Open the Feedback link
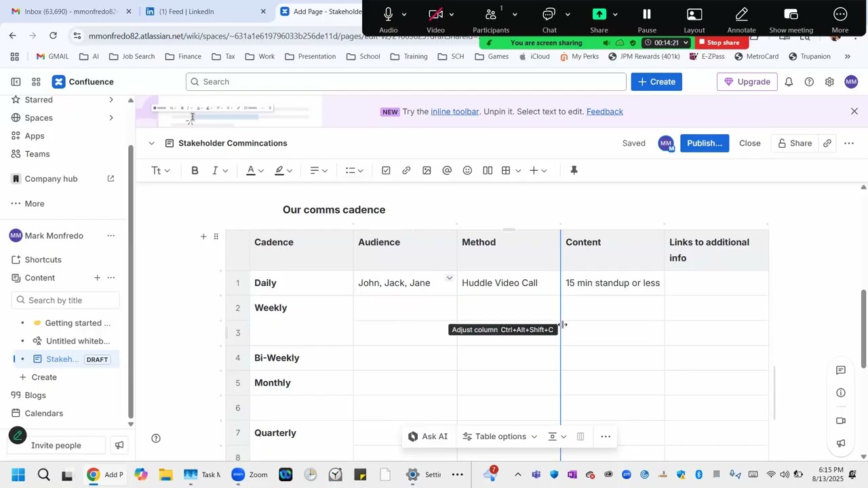This screenshot has width=868, height=488. click(x=605, y=111)
